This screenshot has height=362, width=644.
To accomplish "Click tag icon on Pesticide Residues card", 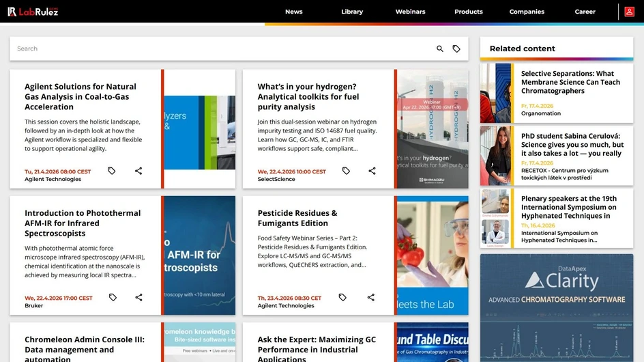I will pyautogui.click(x=342, y=297).
